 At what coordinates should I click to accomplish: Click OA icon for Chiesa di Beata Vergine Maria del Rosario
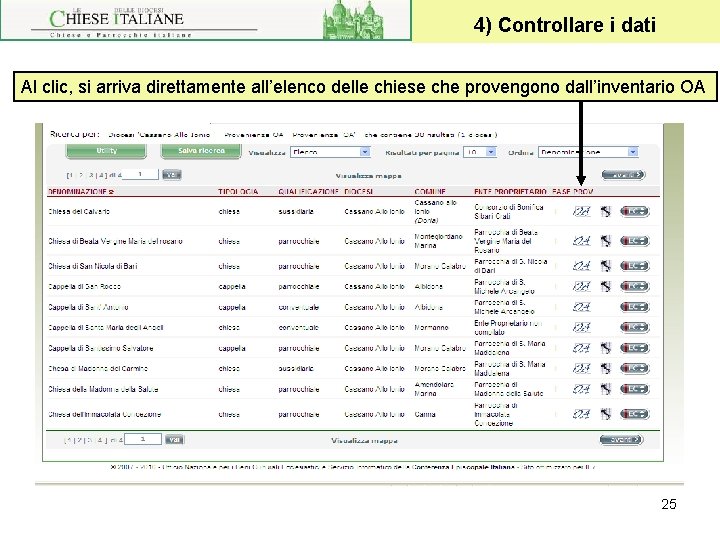click(x=581, y=241)
